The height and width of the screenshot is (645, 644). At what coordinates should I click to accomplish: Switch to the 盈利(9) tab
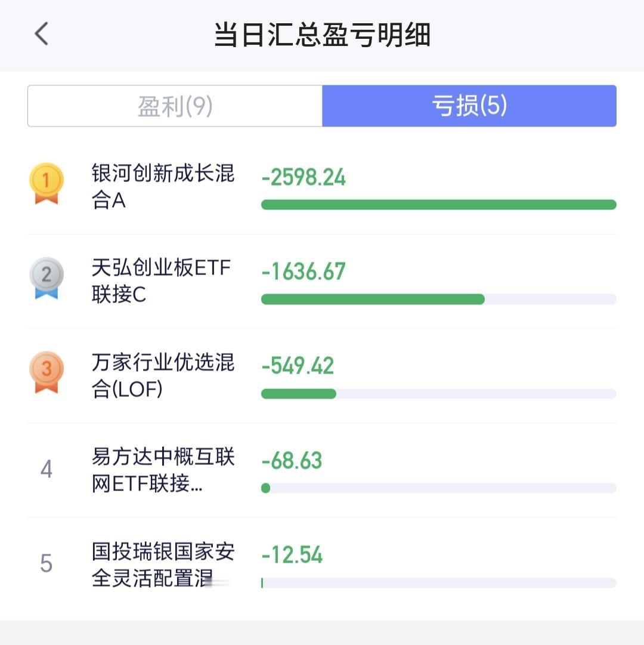(175, 106)
